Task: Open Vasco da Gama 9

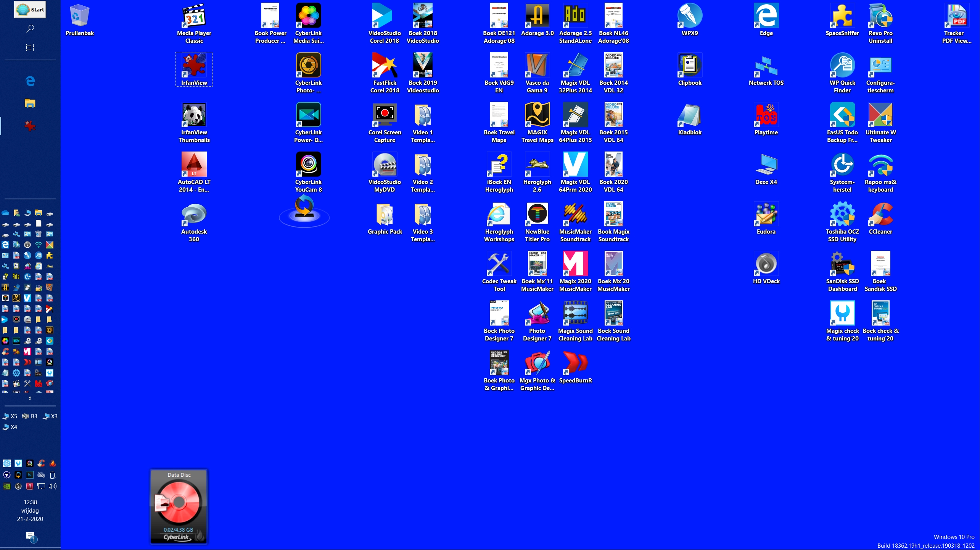Action: (537, 74)
